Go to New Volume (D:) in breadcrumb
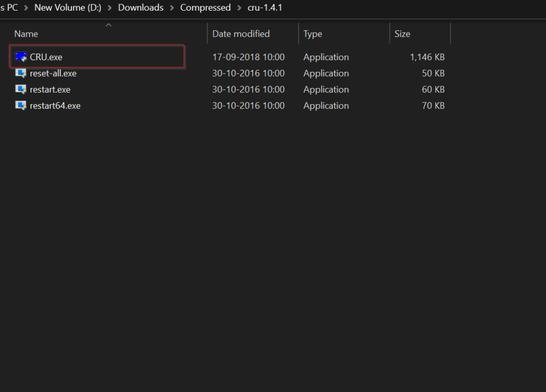 point(68,7)
